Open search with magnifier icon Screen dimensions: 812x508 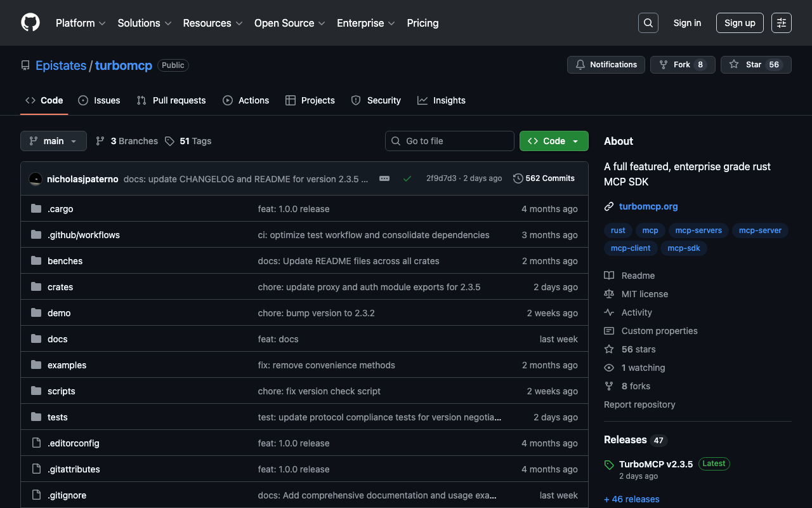(648, 23)
